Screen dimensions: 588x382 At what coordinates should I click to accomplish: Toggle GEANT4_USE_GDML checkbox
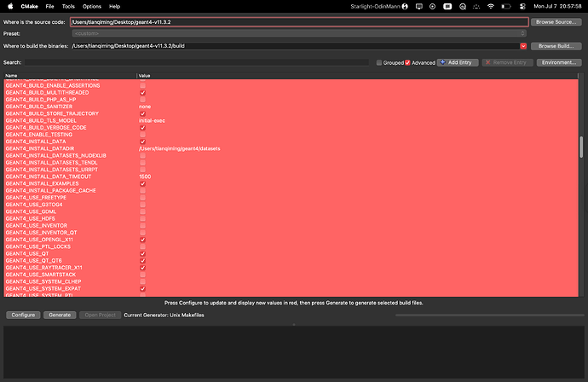coord(142,211)
